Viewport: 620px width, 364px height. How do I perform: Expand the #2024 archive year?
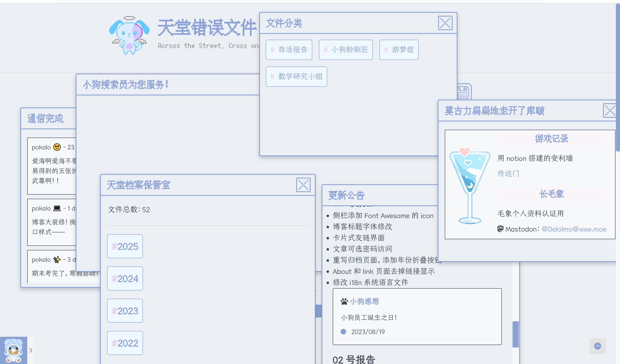point(125,278)
